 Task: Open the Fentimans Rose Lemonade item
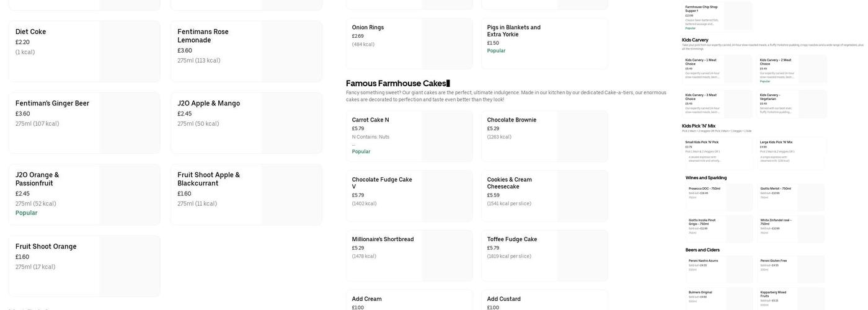click(246, 51)
